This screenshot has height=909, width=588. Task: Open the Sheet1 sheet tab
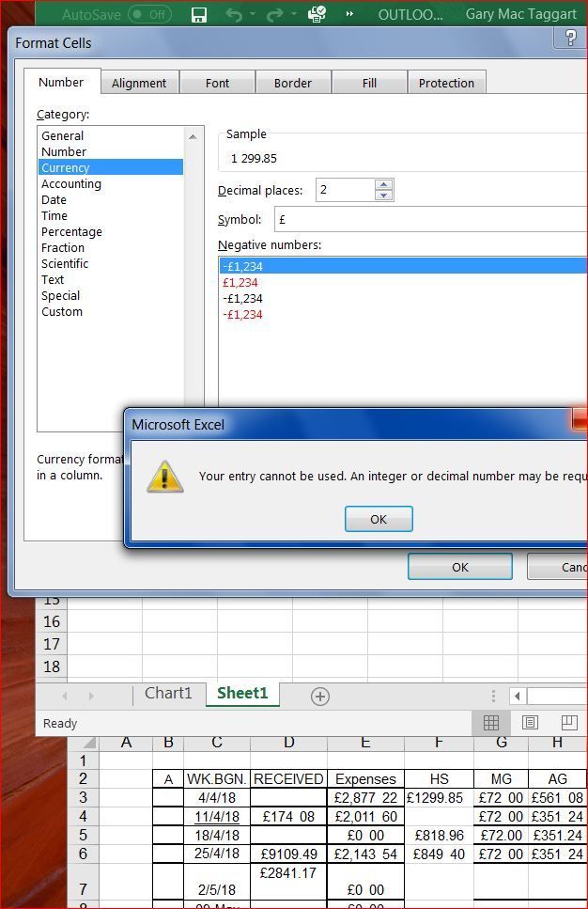tap(242, 694)
